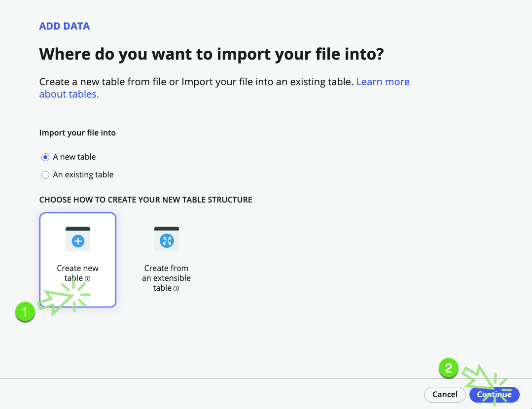Image resolution: width=532 pixels, height=409 pixels.
Task: Click the 'Where do you want to import' title
Action: tap(211, 54)
